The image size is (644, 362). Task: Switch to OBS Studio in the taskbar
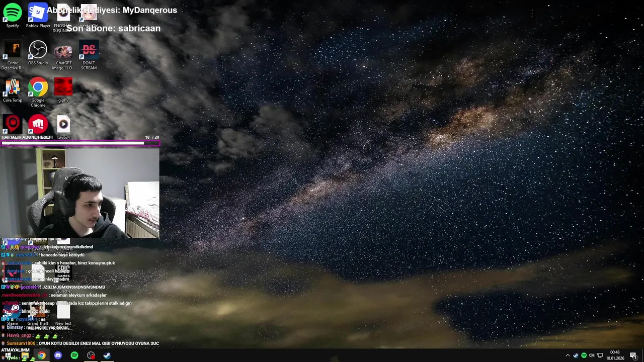coord(91,355)
